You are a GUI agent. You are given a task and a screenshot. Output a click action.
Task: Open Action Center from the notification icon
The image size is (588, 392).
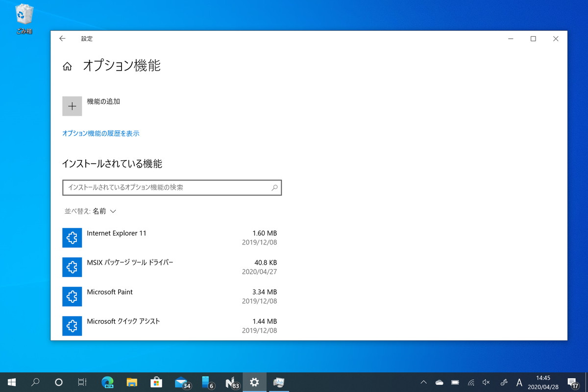coord(573,382)
